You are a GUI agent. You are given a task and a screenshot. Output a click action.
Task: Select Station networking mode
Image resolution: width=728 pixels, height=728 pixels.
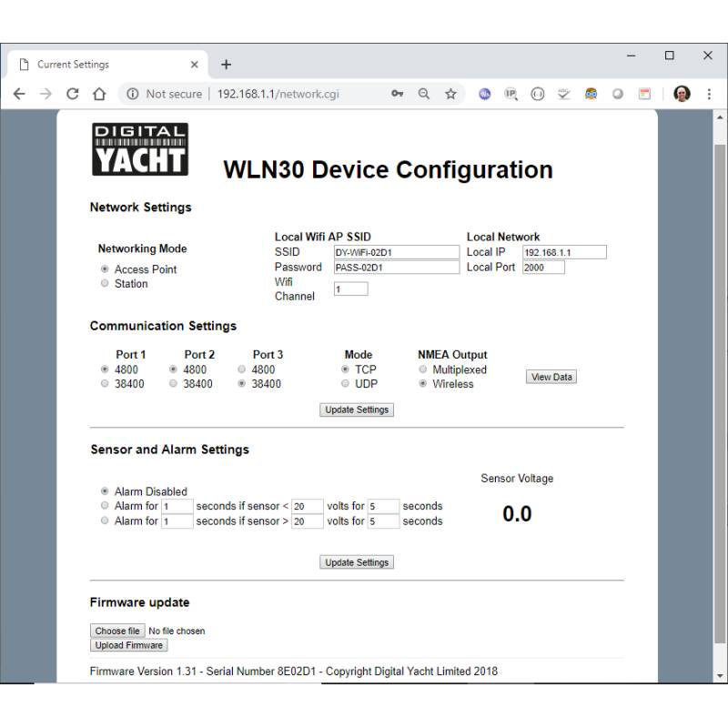click(x=105, y=283)
